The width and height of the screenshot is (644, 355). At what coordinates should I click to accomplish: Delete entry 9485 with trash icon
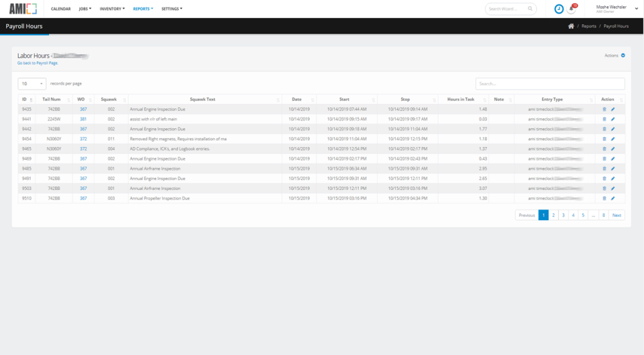[604, 168]
